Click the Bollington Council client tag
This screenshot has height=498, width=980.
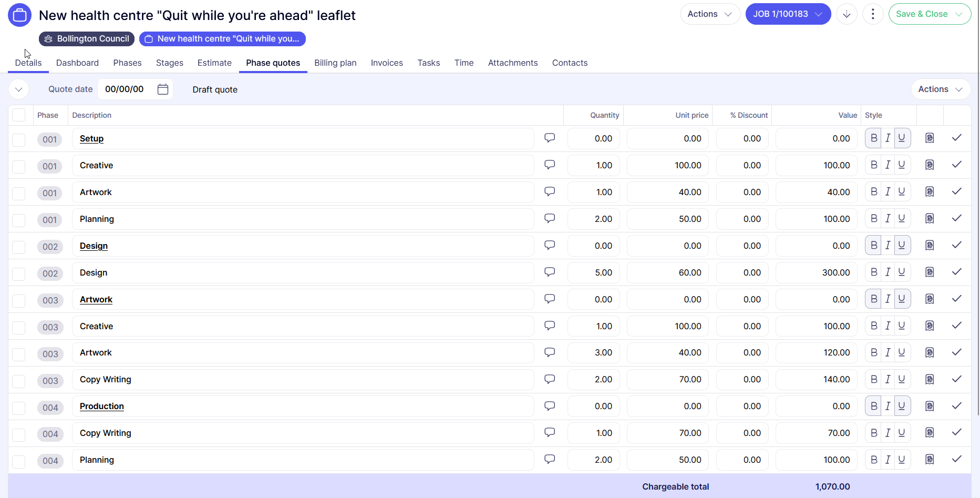(87, 39)
